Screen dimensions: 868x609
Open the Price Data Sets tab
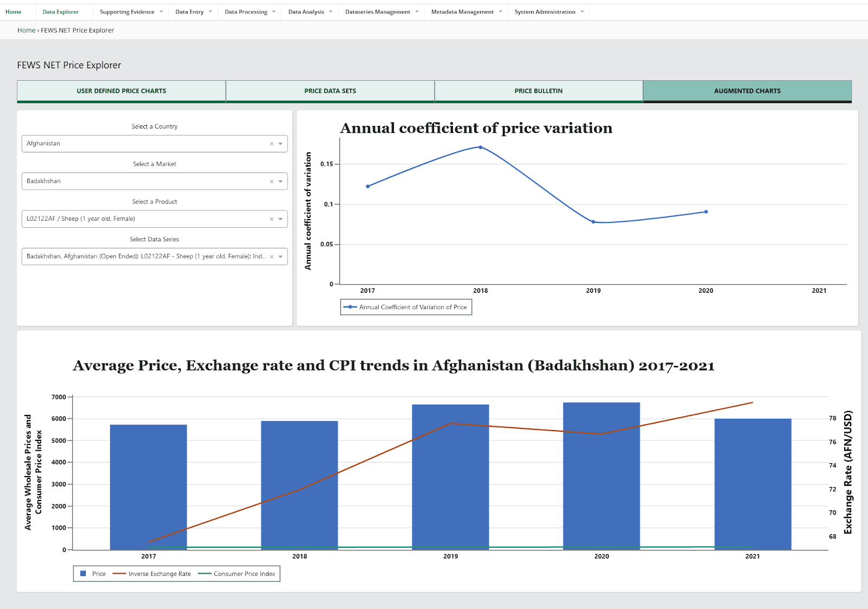coord(330,91)
